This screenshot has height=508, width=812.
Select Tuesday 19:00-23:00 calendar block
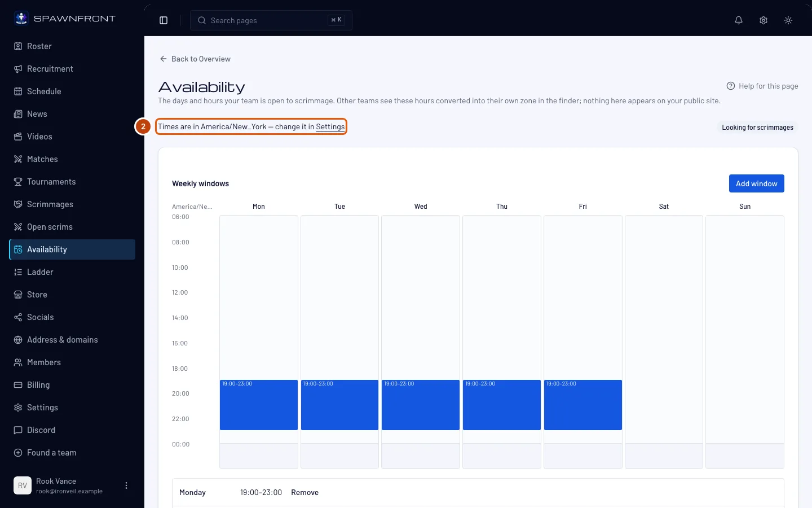coord(339,405)
